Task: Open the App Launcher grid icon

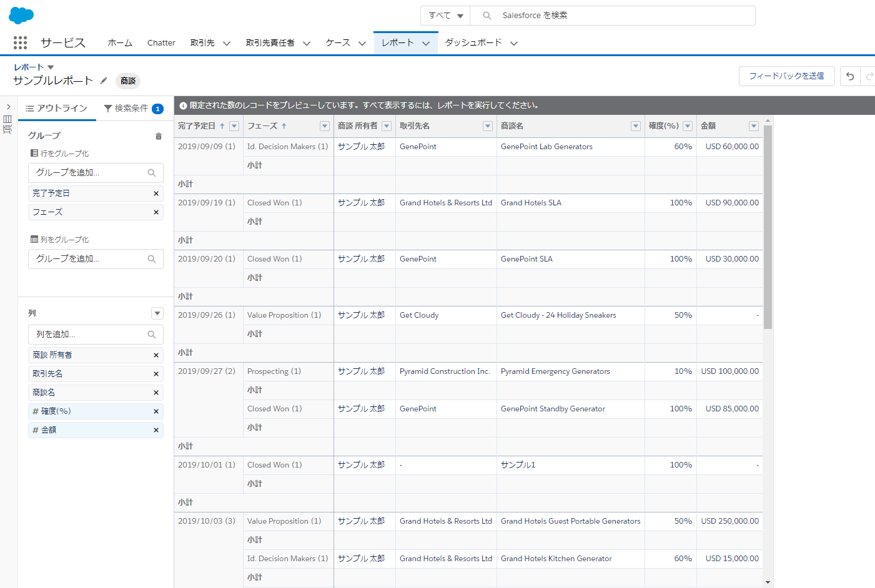Action: [20, 42]
